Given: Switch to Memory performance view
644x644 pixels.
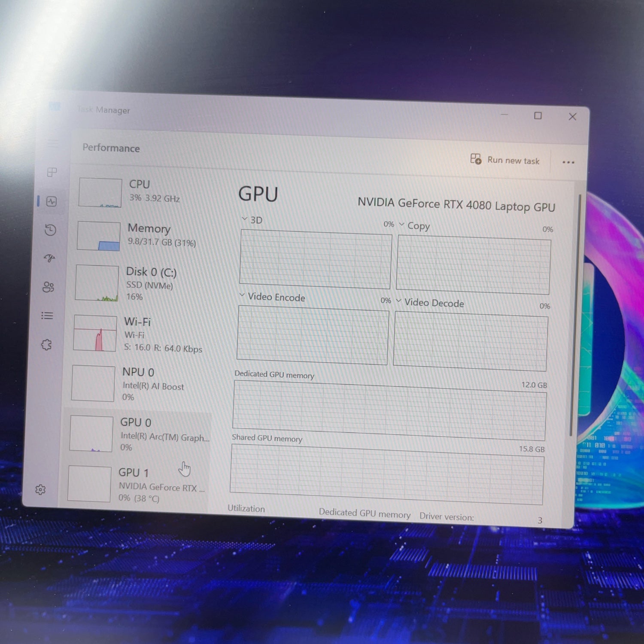Looking at the screenshot, I should (142, 235).
